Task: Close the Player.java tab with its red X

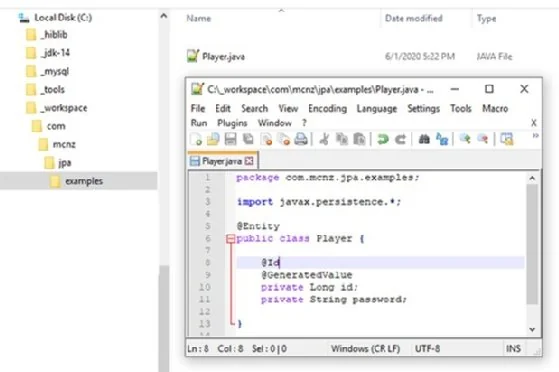Action: pos(249,161)
